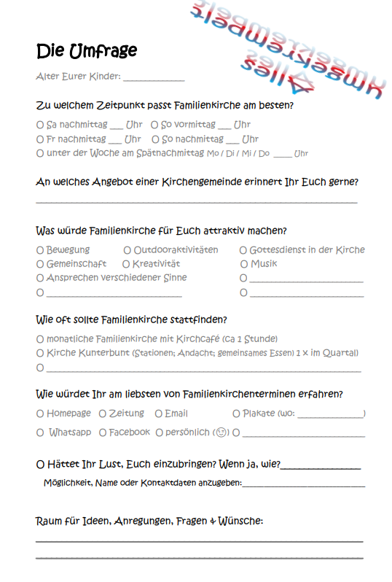This screenshot has height=582, width=392.
Task: Click the star icon in the logo
Action: (301, 82)
